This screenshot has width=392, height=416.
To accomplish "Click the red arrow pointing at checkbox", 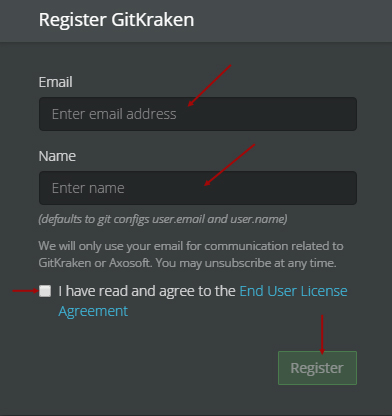I will click(26, 291).
